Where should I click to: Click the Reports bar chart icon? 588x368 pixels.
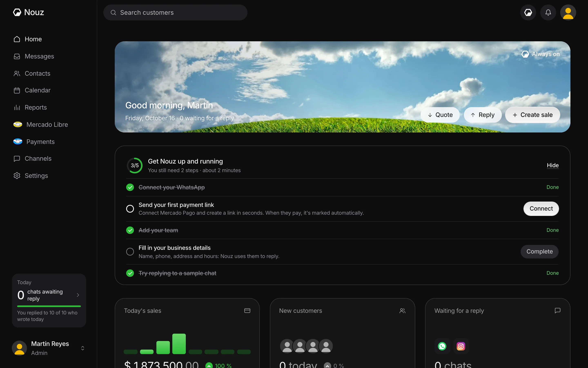click(x=17, y=107)
